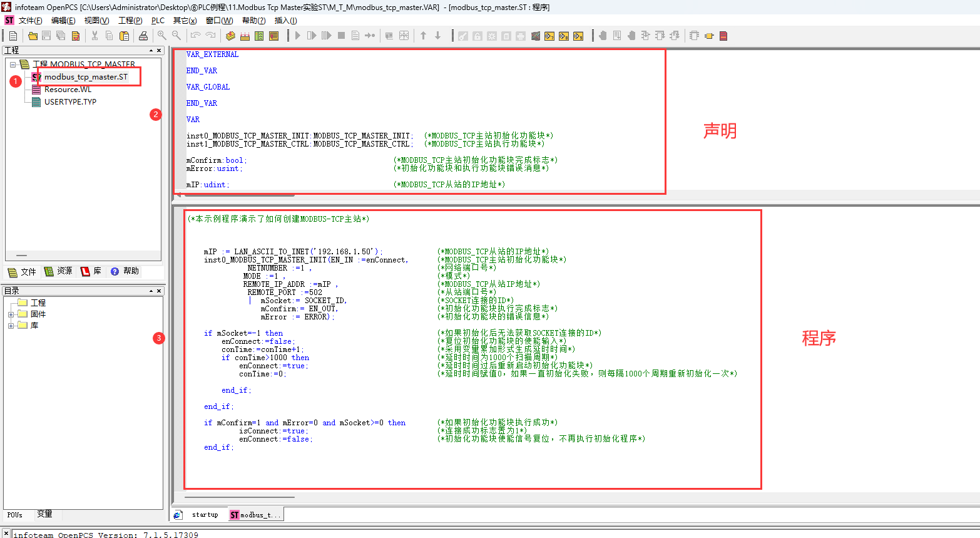Image resolution: width=980 pixels, height=538 pixels.
Task: Open the PLC menu
Action: pyautogui.click(x=158, y=21)
